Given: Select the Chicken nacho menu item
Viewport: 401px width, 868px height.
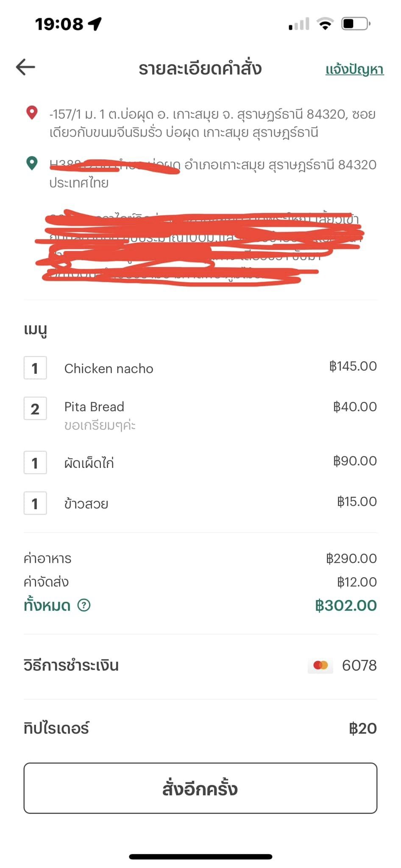Looking at the screenshot, I should [109, 369].
